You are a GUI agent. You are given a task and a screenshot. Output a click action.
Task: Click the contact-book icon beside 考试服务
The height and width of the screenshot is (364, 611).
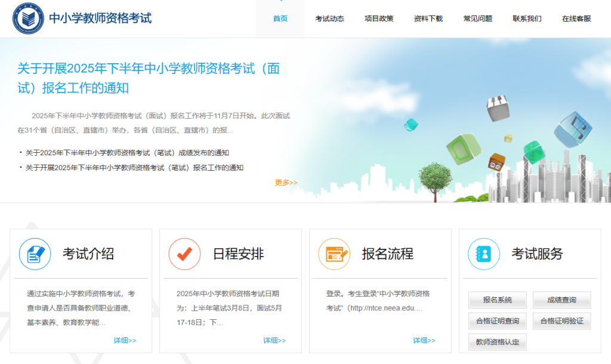(484, 254)
